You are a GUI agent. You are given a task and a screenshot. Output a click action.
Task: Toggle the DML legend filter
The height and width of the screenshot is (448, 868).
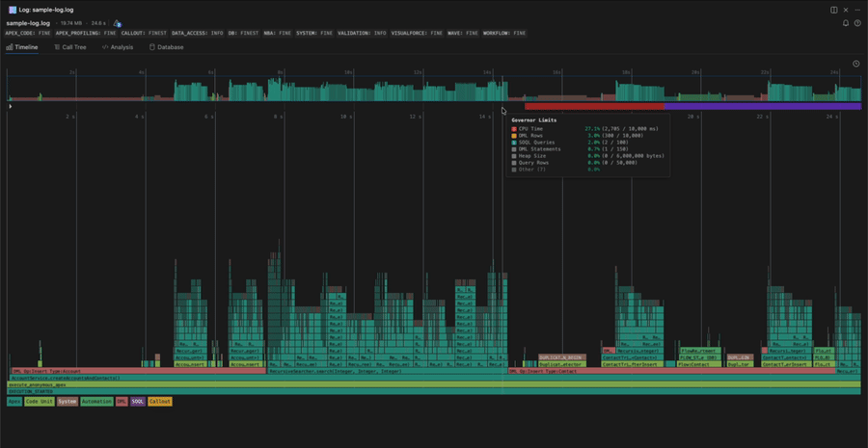122,402
